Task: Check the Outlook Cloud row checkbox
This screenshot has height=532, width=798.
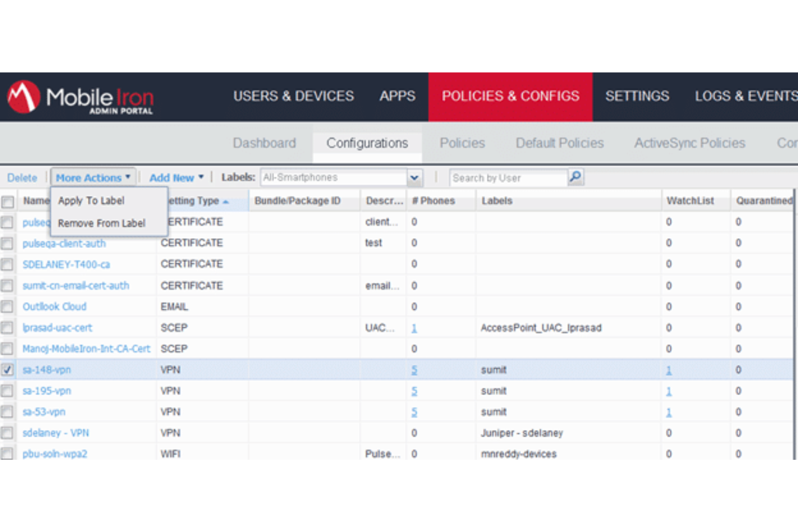Action: click(8, 306)
